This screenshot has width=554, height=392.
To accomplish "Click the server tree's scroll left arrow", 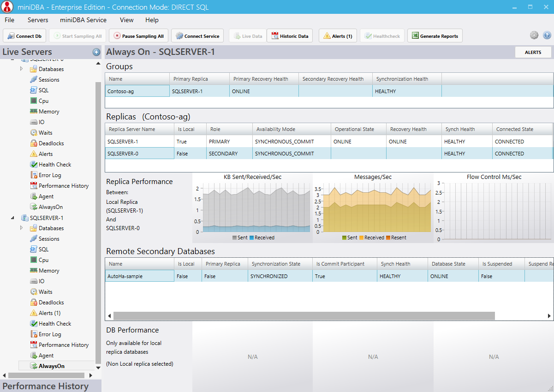I will (x=5, y=375).
